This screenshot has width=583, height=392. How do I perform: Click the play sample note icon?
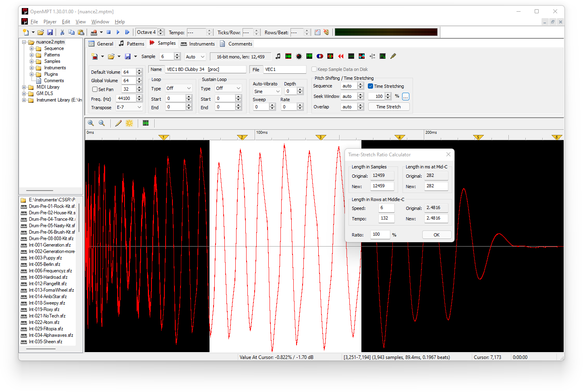278,56
